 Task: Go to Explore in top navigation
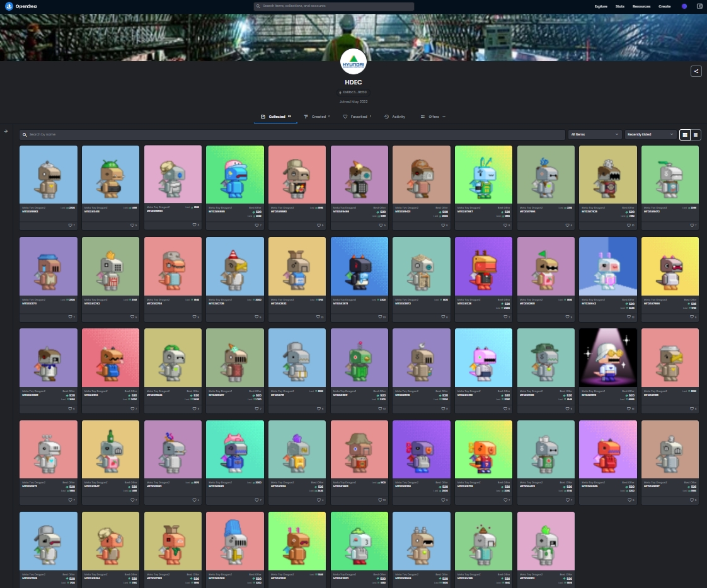[x=601, y=6]
